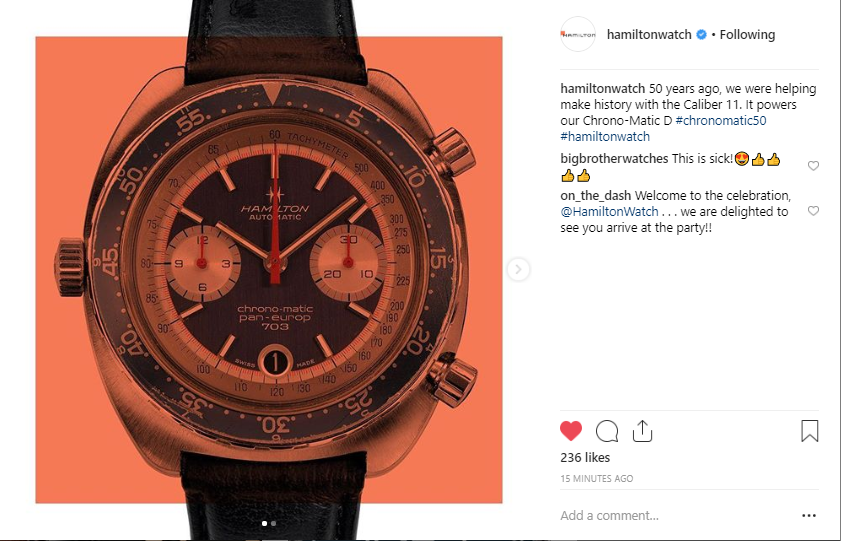Open the comment bubble icon

607,431
